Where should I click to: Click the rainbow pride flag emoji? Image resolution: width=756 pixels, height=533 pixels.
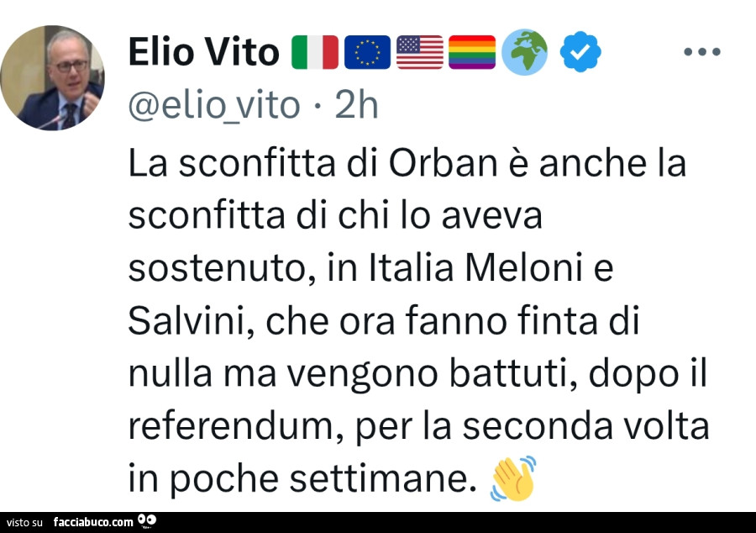(x=472, y=52)
